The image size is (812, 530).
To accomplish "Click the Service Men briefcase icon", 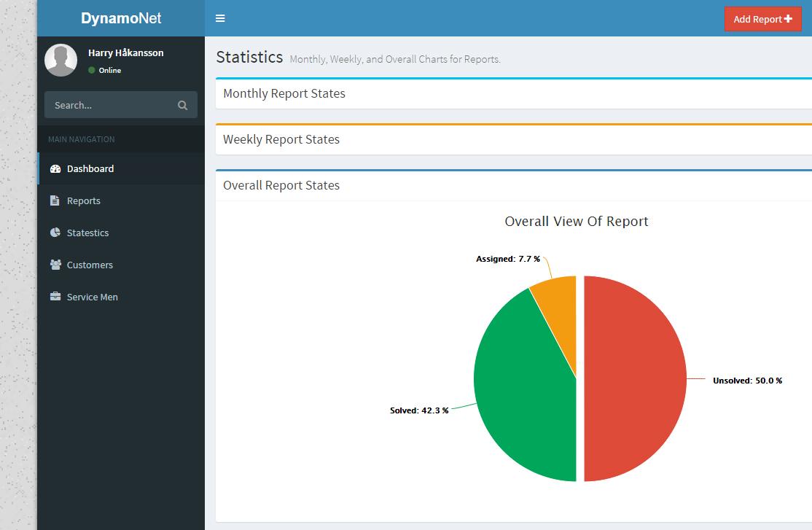I will pos(55,297).
